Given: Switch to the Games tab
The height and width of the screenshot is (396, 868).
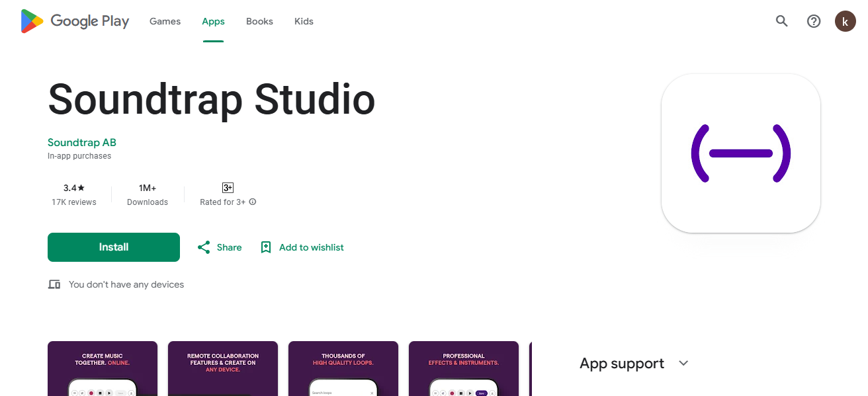Looking at the screenshot, I should tap(165, 21).
